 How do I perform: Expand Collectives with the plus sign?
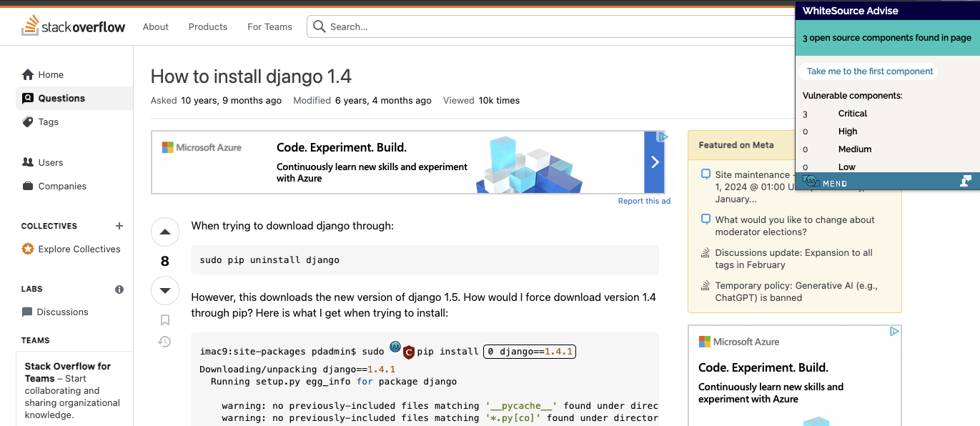coord(119,226)
